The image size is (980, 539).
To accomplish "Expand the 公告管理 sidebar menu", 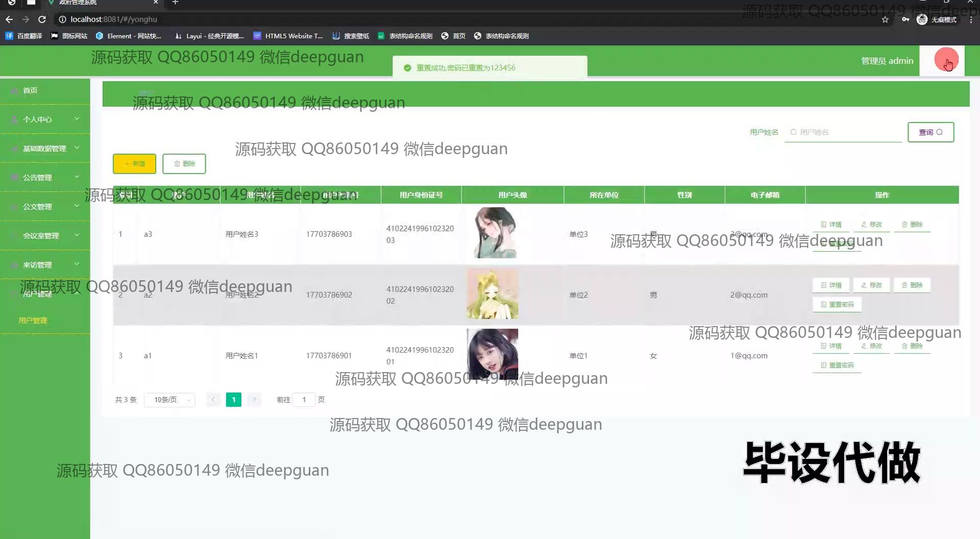I will pos(45,177).
